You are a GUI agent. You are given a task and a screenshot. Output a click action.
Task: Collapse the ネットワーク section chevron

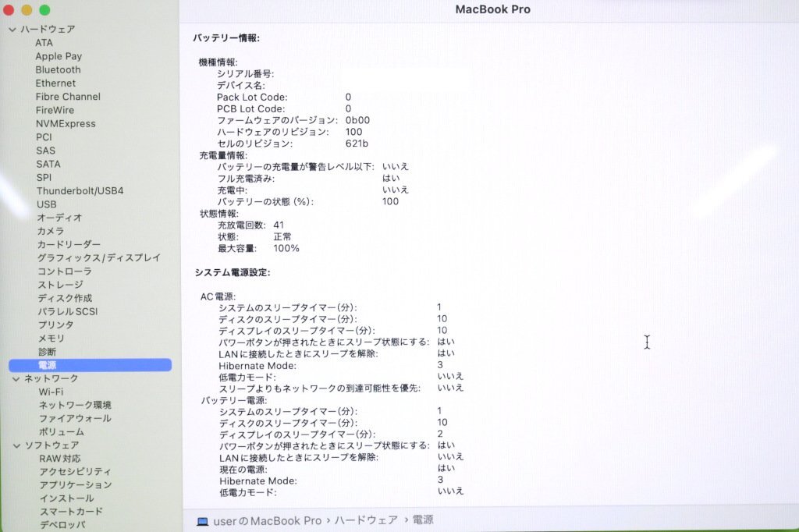click(x=16, y=378)
